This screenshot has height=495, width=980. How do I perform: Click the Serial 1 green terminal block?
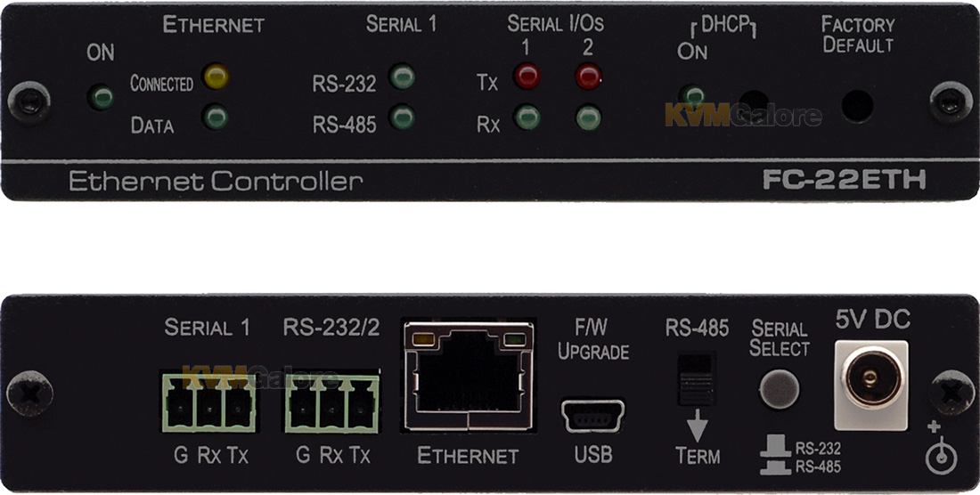[208, 403]
